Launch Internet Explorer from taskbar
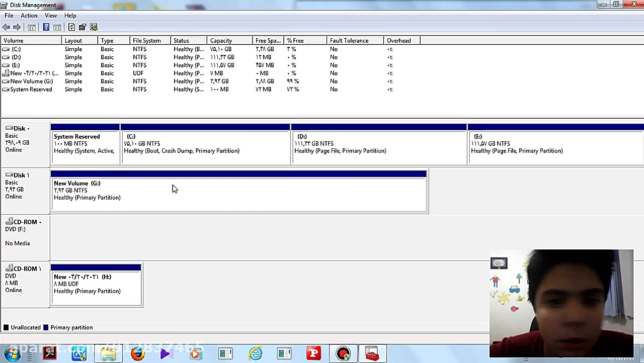 256,353
